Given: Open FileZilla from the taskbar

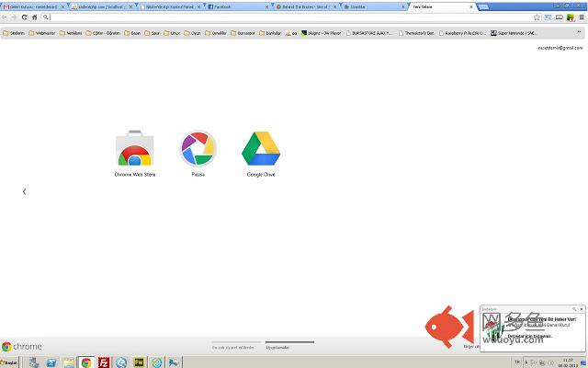Looking at the screenshot, I should pos(104,362).
